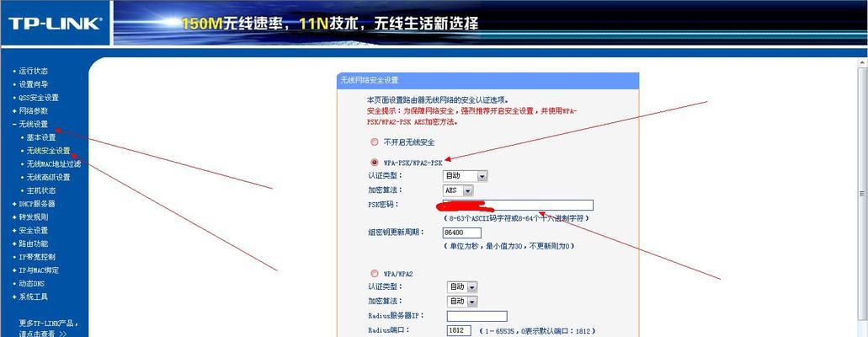Select WPA-PSK/WPA2-PSK radio button

[375, 163]
